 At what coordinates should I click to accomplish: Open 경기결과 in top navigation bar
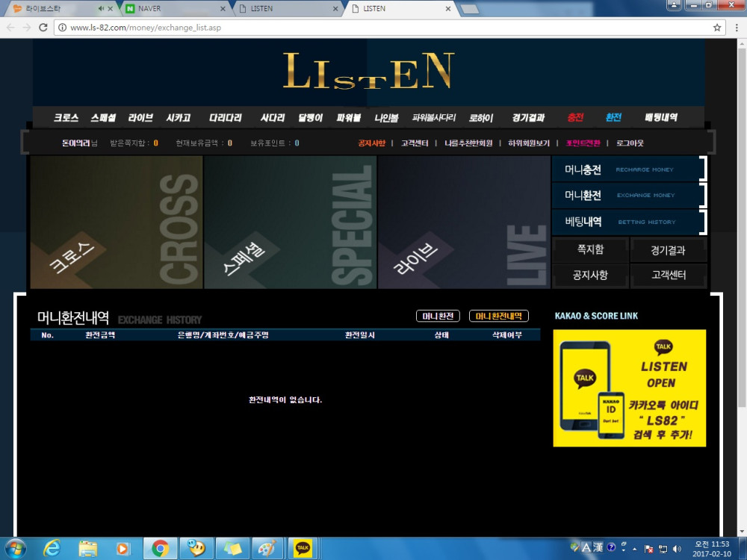point(528,118)
